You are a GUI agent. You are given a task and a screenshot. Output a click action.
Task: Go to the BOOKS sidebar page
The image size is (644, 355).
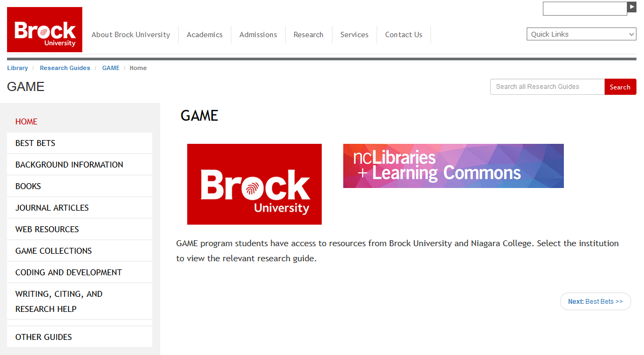click(x=80, y=186)
